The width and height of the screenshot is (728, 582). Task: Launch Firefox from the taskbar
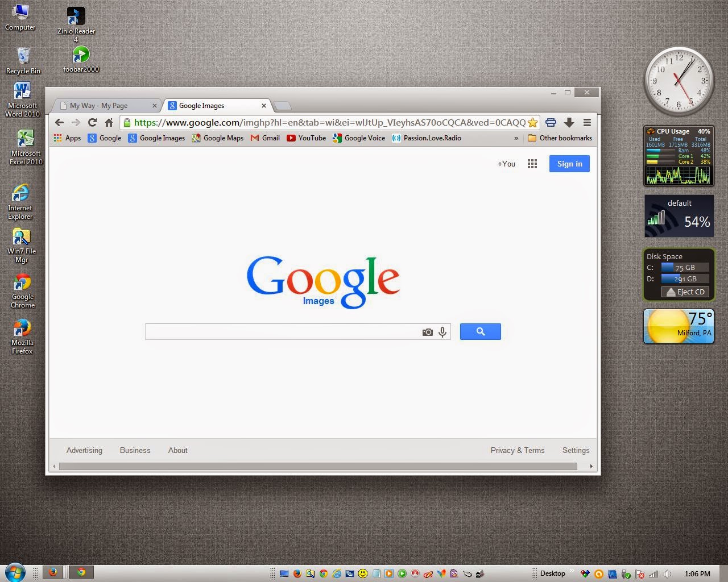(53, 572)
